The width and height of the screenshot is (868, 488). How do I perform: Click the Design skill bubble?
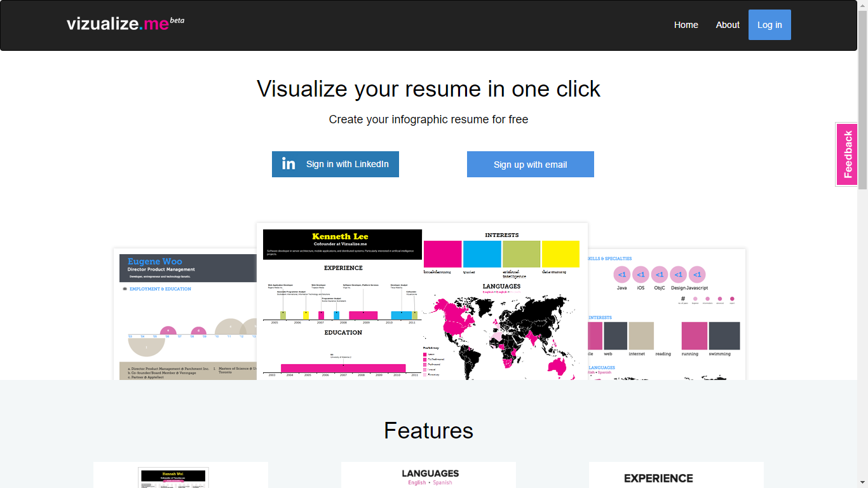point(679,274)
